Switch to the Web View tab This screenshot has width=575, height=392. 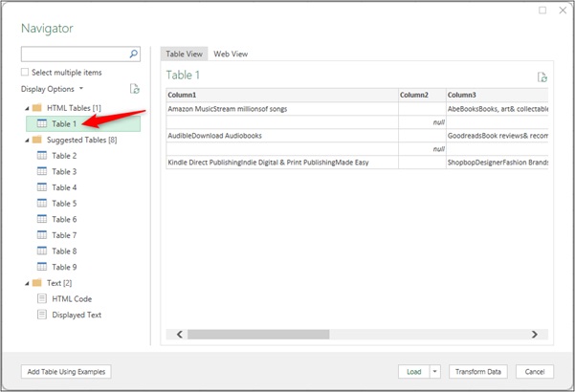232,54
